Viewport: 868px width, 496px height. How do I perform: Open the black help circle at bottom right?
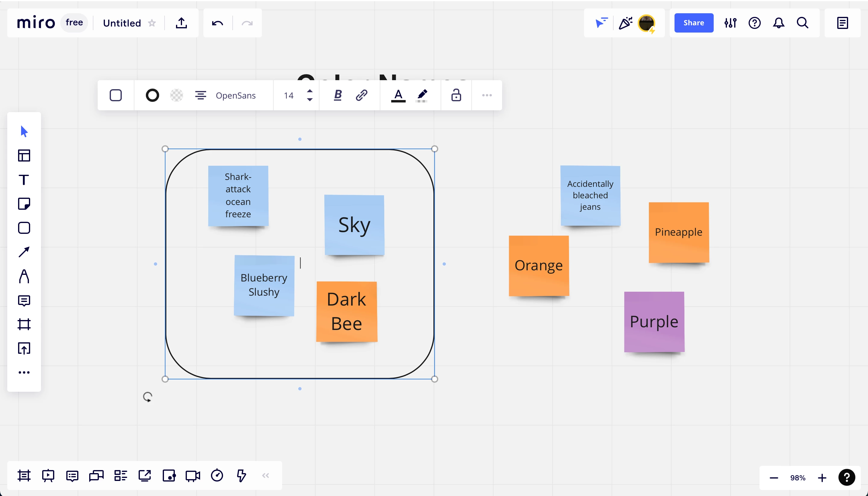847,478
